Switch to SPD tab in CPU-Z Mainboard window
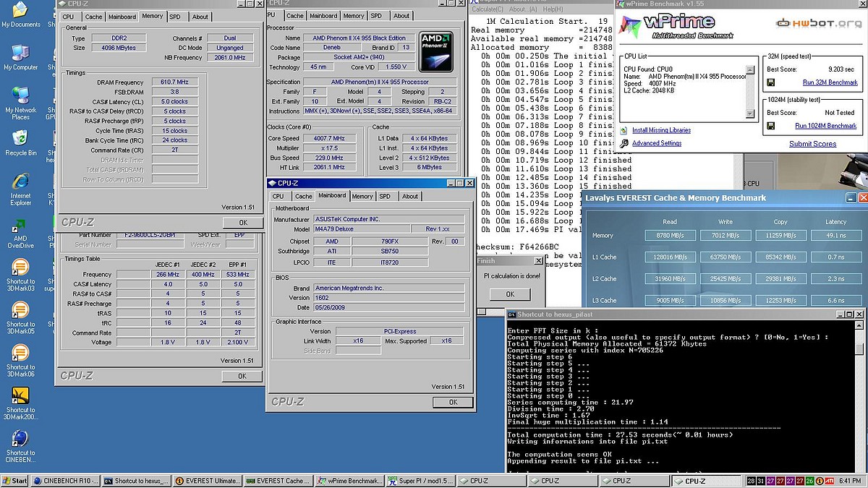The height and width of the screenshot is (488, 868). point(385,196)
